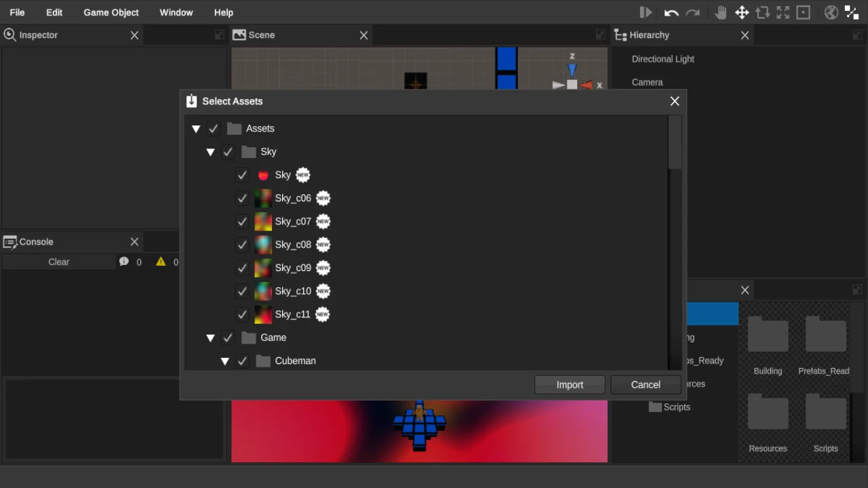Click the Play button in the toolbar
The image size is (868, 488).
coord(646,12)
